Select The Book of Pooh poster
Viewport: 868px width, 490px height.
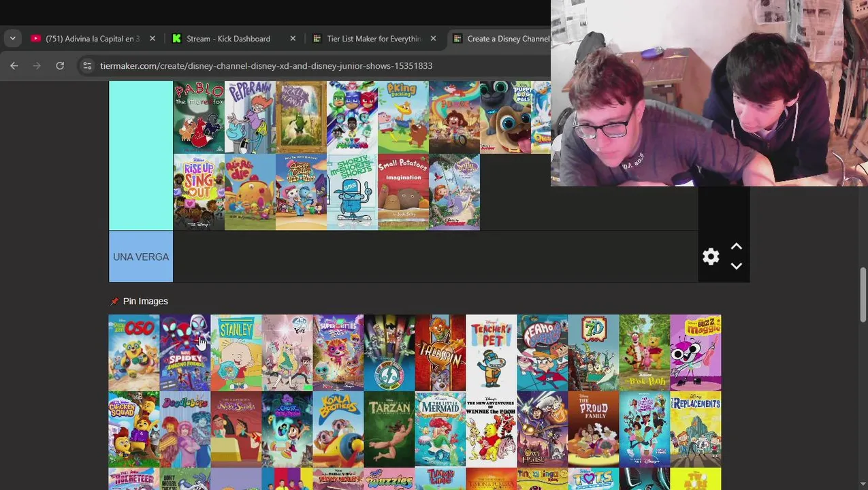[645, 353]
